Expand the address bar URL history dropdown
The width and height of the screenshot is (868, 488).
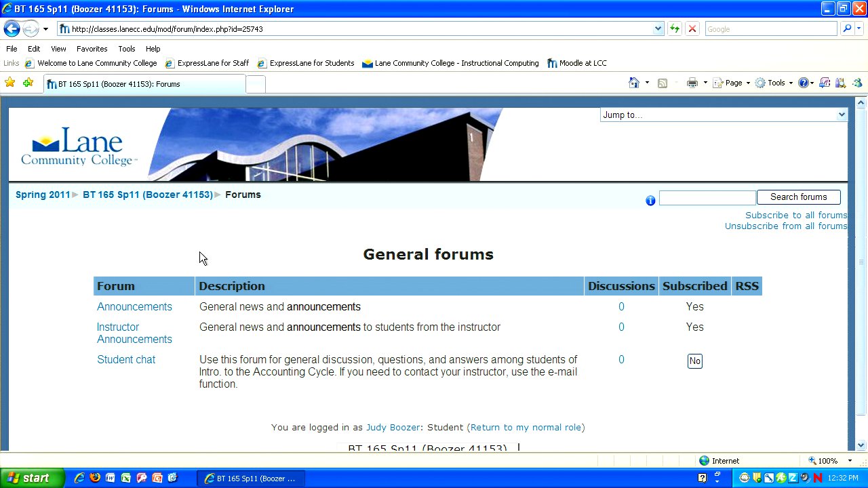point(658,29)
